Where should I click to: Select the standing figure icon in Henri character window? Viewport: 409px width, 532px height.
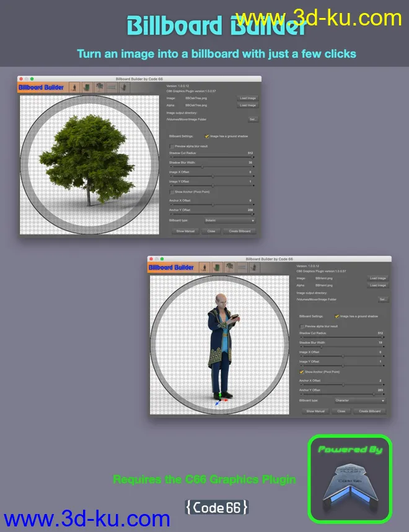coord(205,268)
